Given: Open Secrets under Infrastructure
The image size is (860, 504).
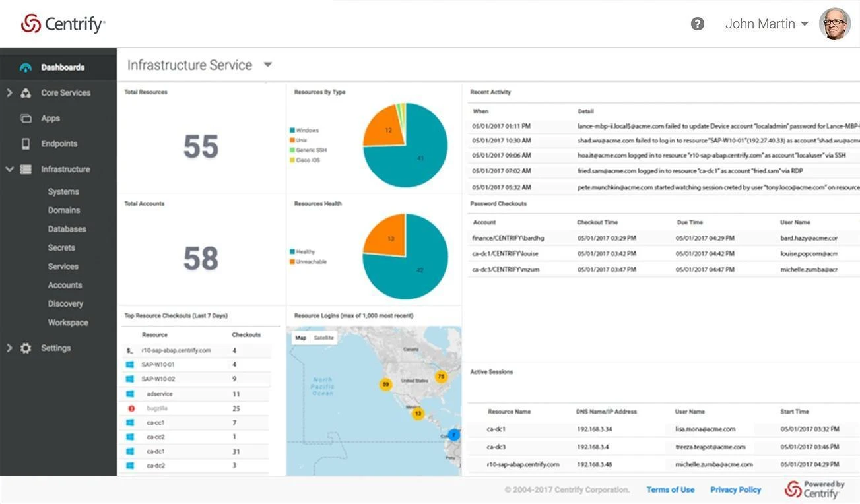Looking at the screenshot, I should click(61, 248).
